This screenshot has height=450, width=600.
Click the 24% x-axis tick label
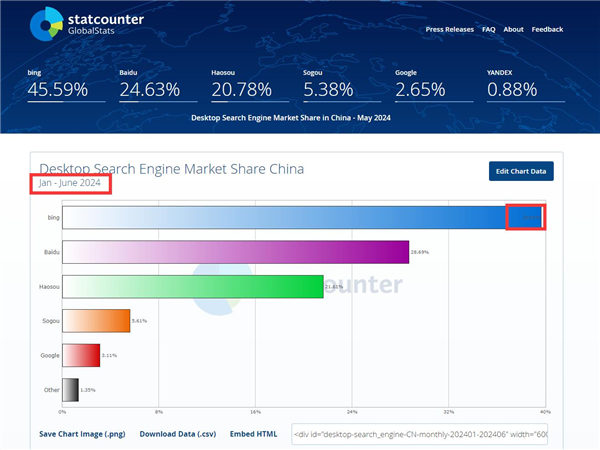point(352,412)
